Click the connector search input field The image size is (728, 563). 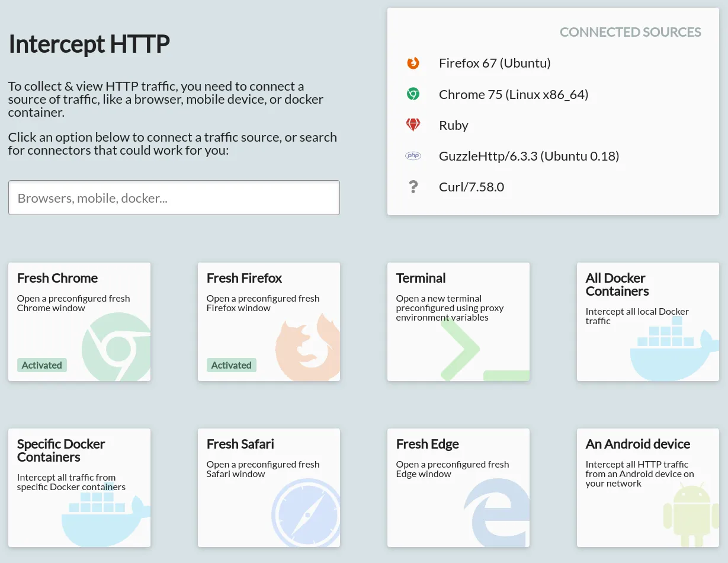click(x=174, y=197)
